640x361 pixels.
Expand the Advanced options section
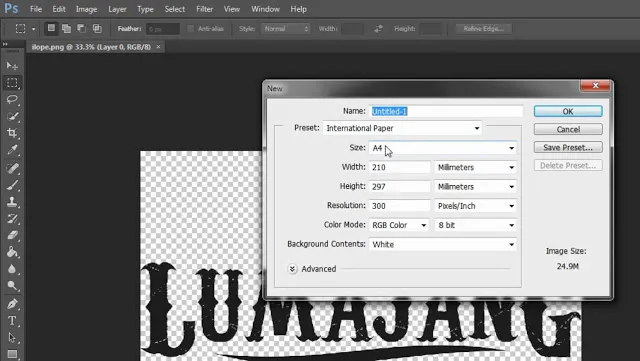pos(292,269)
